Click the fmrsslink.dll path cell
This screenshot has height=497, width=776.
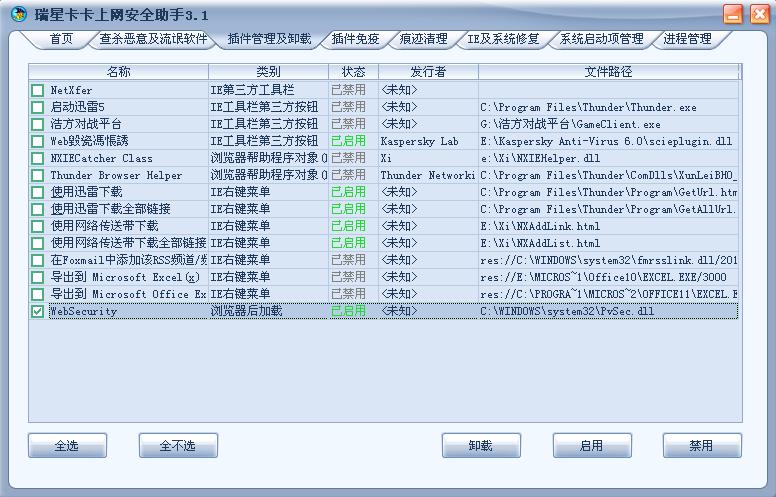point(609,260)
